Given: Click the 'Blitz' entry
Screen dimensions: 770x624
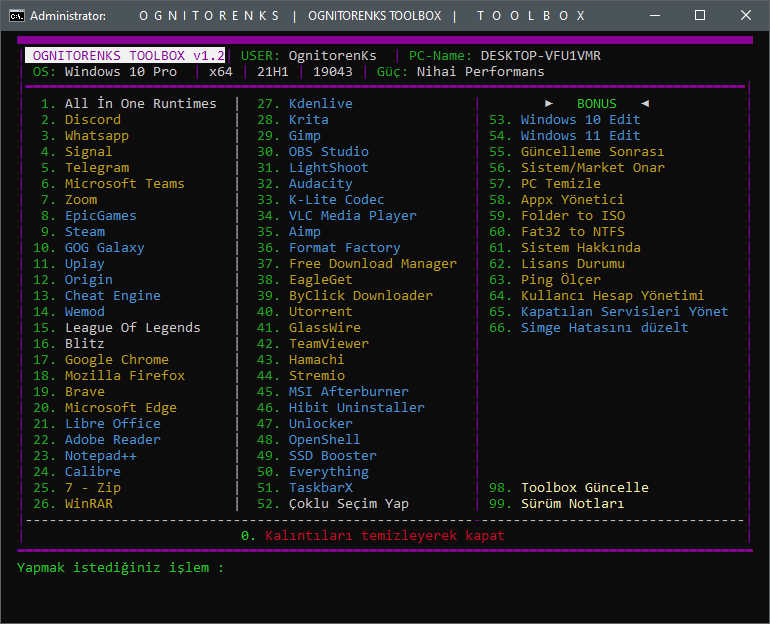Looking at the screenshot, I should point(84,344).
